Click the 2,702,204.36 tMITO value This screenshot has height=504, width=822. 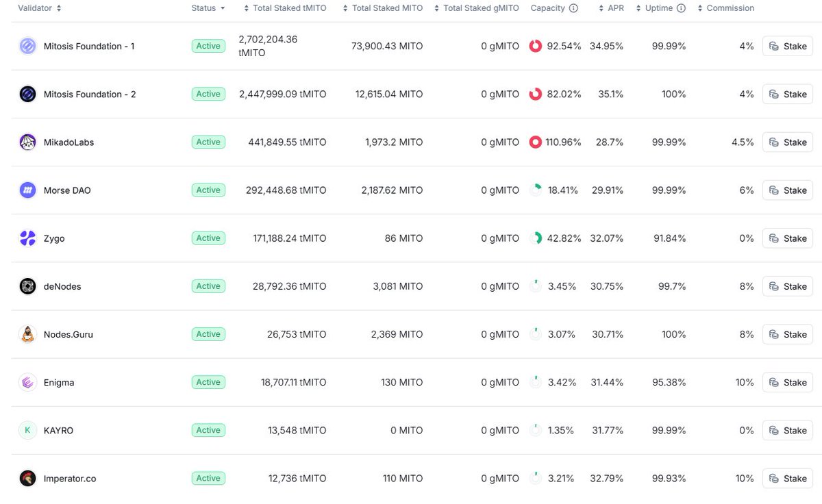pyautogui.click(x=268, y=46)
